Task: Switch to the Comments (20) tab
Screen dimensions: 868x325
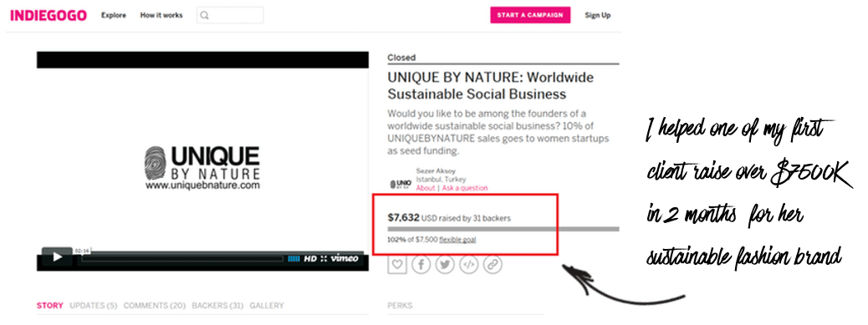Action: [x=155, y=305]
